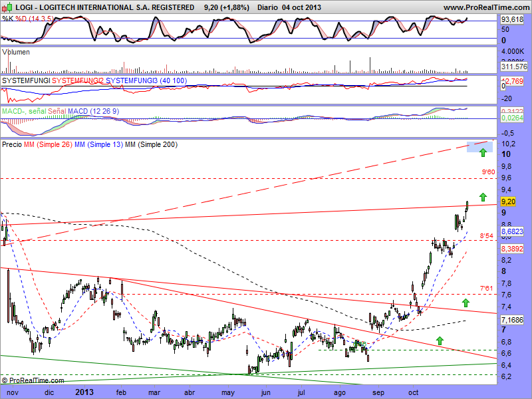532x399 pixels.
Task: Click the 2013 year label on time axis
Action: click(84, 392)
